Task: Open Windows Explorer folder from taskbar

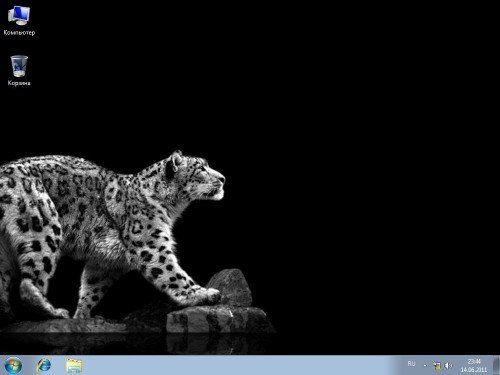Action: (74, 365)
